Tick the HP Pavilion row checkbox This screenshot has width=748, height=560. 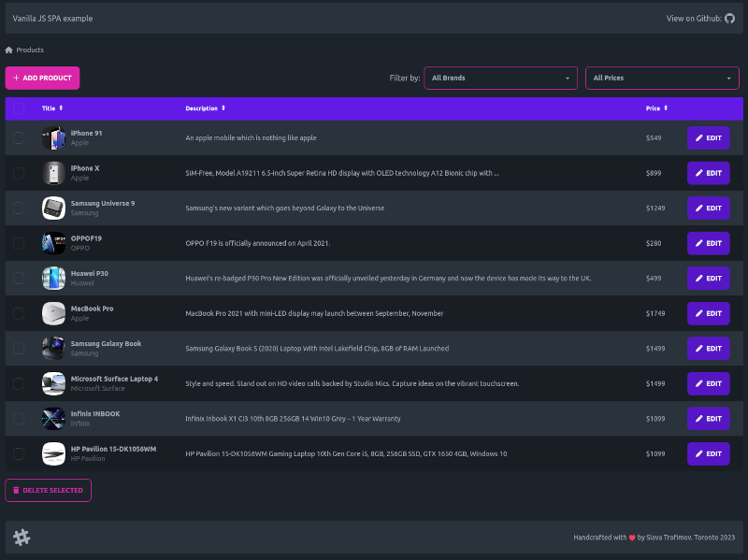click(19, 453)
